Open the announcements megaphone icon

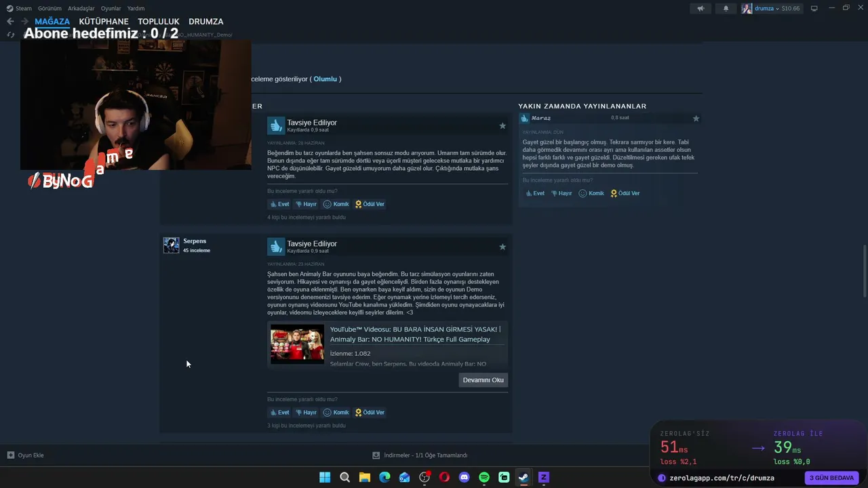coord(701,8)
